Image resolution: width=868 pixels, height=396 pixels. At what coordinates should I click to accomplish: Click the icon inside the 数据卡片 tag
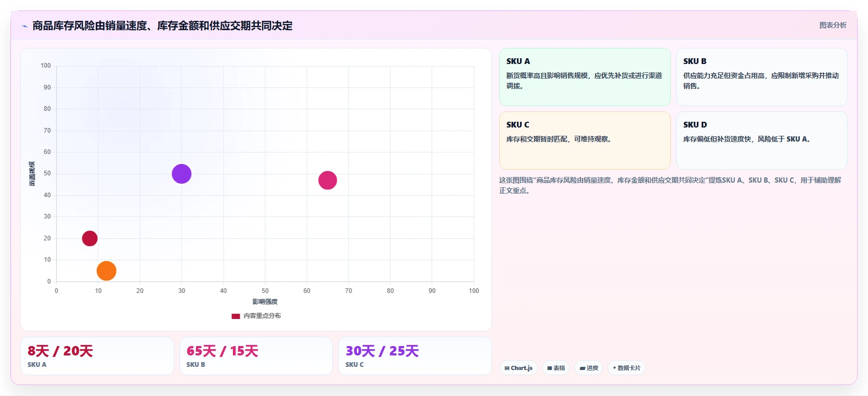[x=614, y=368]
